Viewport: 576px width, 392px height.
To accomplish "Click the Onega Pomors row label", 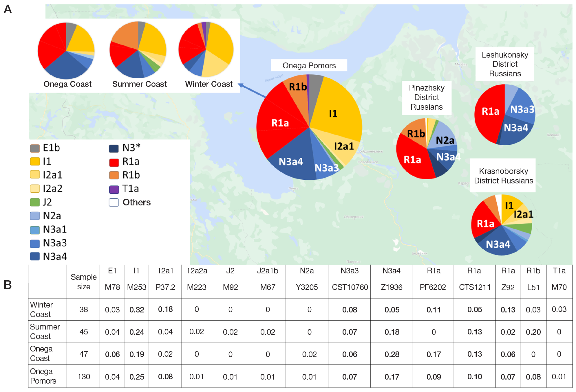I will tap(43, 376).
